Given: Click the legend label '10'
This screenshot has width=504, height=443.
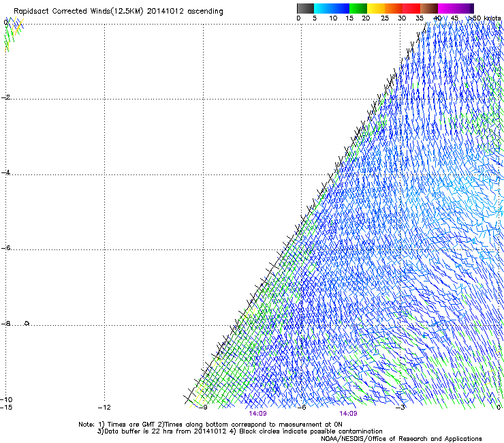Looking at the screenshot, I should (333, 18).
